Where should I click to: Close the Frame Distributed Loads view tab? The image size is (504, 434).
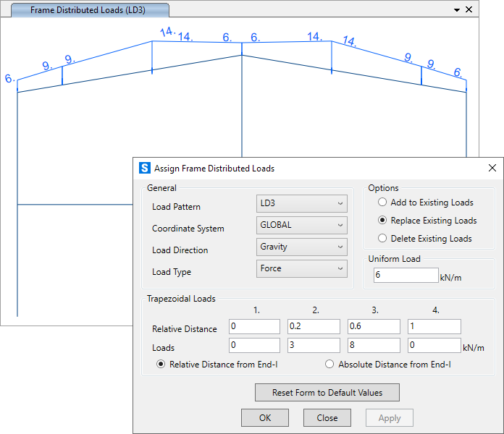[469, 10]
